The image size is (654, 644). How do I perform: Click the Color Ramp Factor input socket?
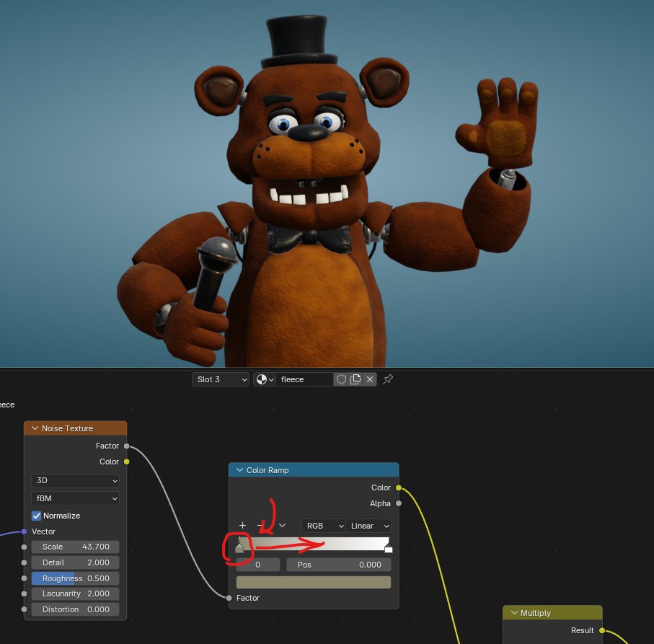[x=229, y=598]
